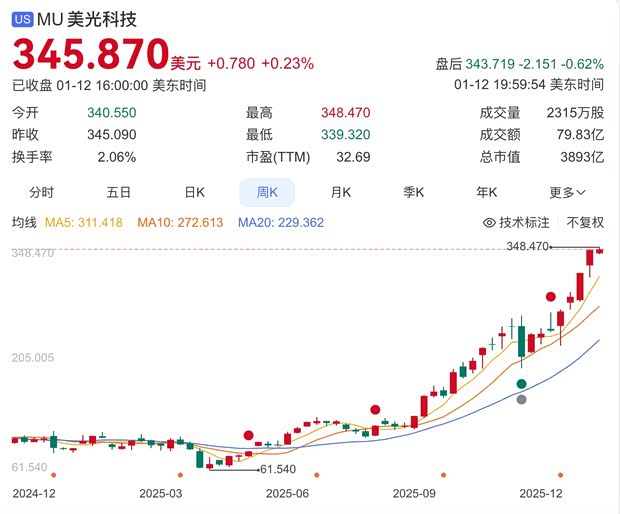Expand the 更多 chart period dropdown
The height and width of the screenshot is (514, 620).
(567, 192)
